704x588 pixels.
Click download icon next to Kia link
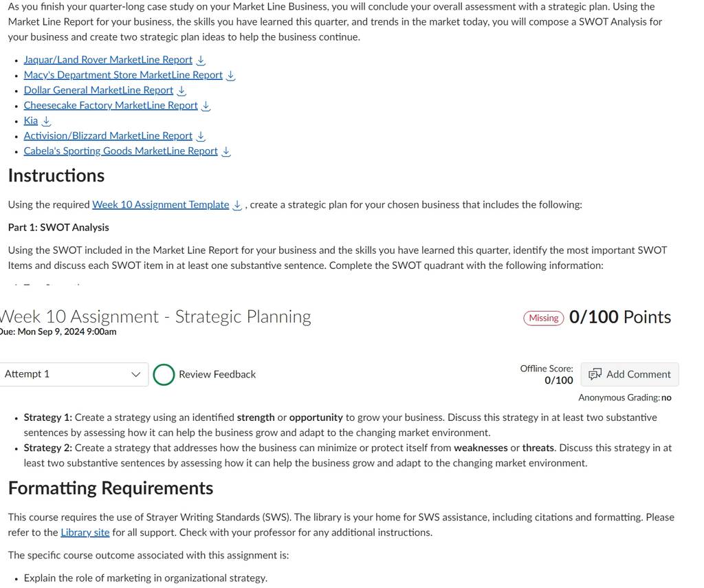coord(46,121)
